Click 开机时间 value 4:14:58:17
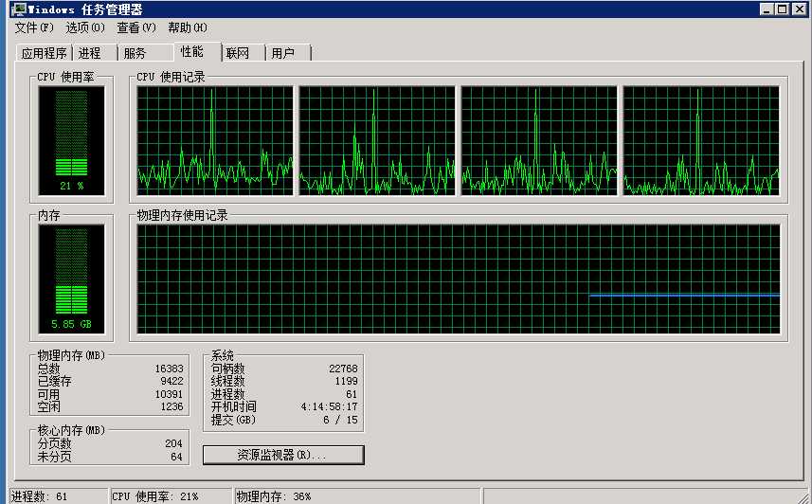This screenshot has height=504, width=812. point(330,406)
